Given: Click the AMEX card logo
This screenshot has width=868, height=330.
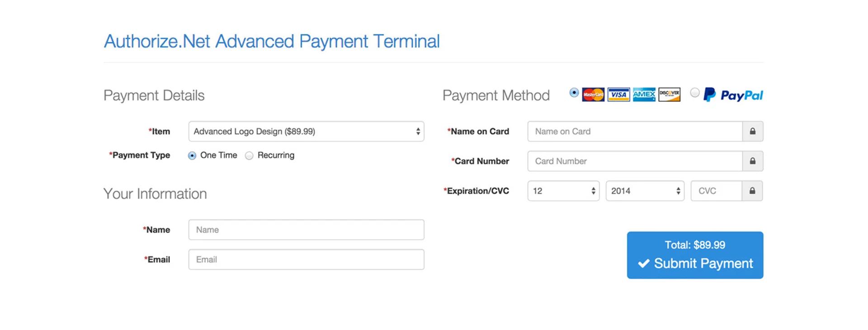Looking at the screenshot, I should coord(644,95).
